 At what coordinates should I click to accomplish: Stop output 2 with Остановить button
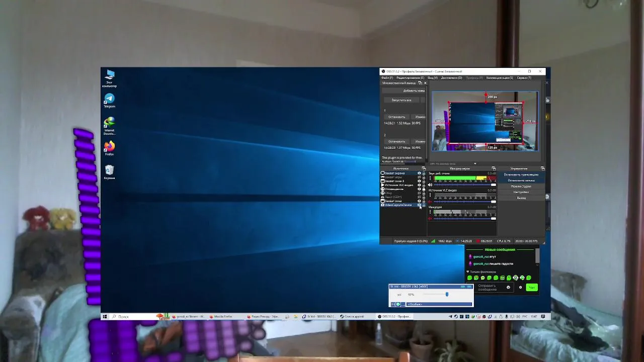[x=396, y=141]
